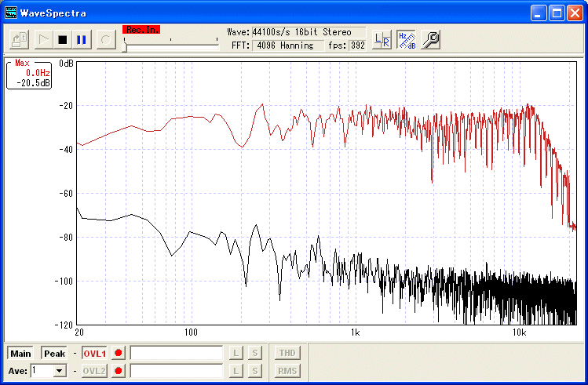Image resolution: width=588 pixels, height=385 pixels.
Task: Toggle the Peak hold display
Action: [x=54, y=354]
